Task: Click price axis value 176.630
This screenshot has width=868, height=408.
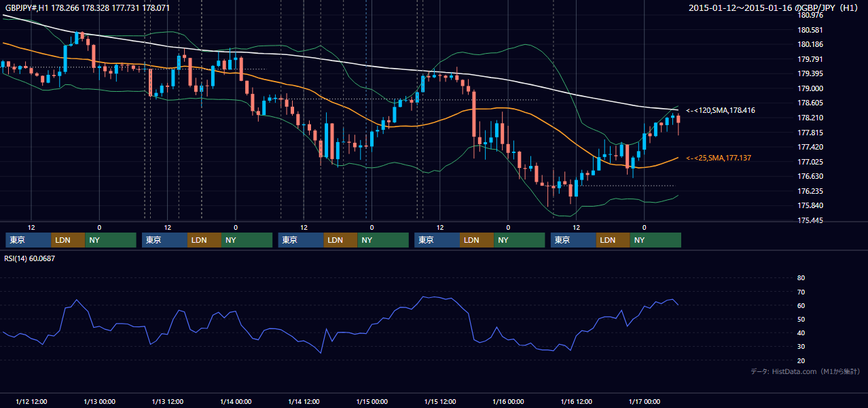Action: tap(810, 176)
